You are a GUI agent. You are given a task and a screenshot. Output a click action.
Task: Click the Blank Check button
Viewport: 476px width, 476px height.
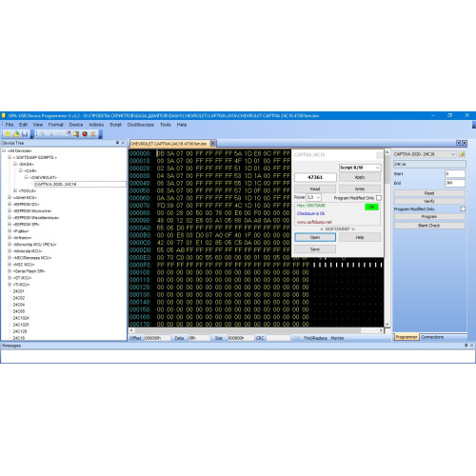tap(429, 226)
